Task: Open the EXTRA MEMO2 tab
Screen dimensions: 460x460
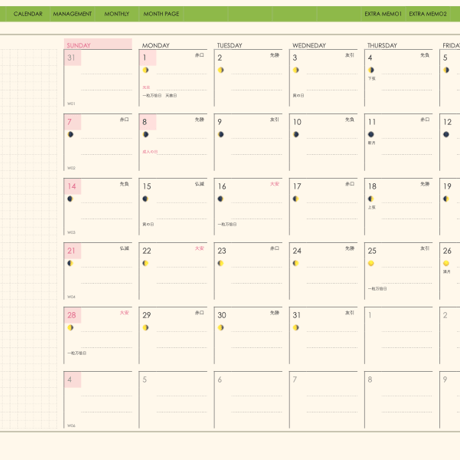Action: click(428, 14)
